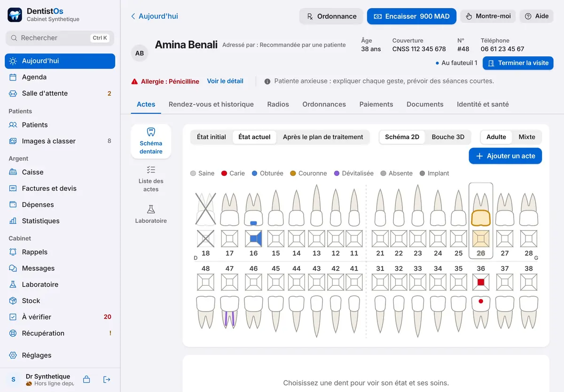564x392 pixels.
Task: Click the Rechercher search field
Action: click(x=60, y=38)
